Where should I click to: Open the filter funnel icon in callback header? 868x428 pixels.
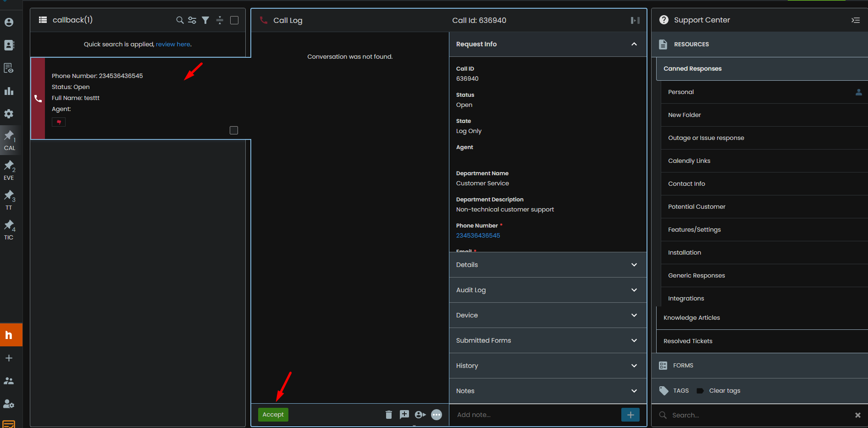tap(205, 20)
